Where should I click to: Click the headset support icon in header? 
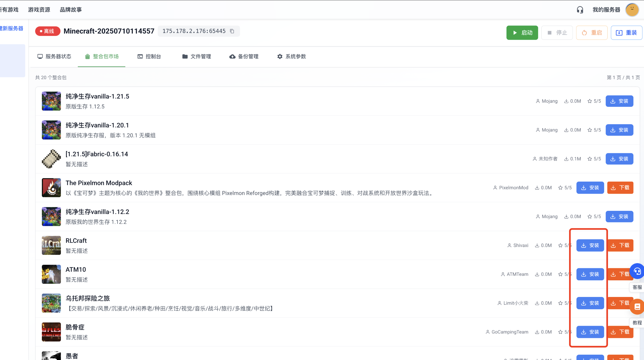(580, 10)
